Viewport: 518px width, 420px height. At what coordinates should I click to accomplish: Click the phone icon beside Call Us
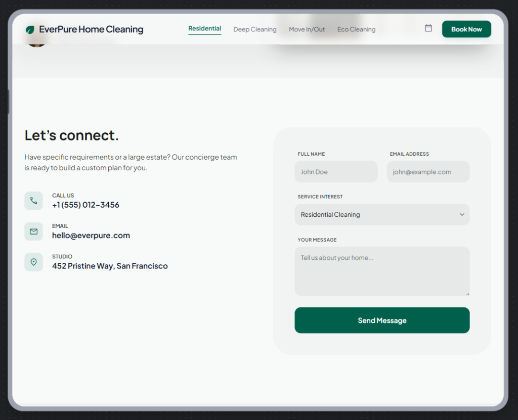[33, 201]
